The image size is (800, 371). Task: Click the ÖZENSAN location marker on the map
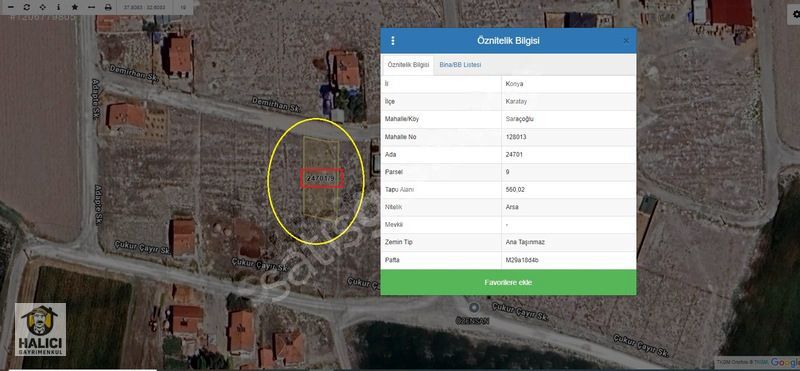(x=474, y=307)
